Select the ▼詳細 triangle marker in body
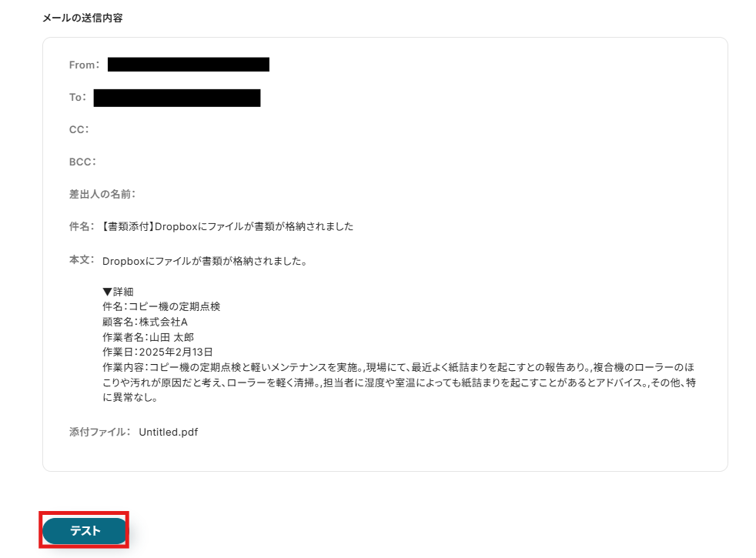Screen dimensions: 756x558 (108, 292)
